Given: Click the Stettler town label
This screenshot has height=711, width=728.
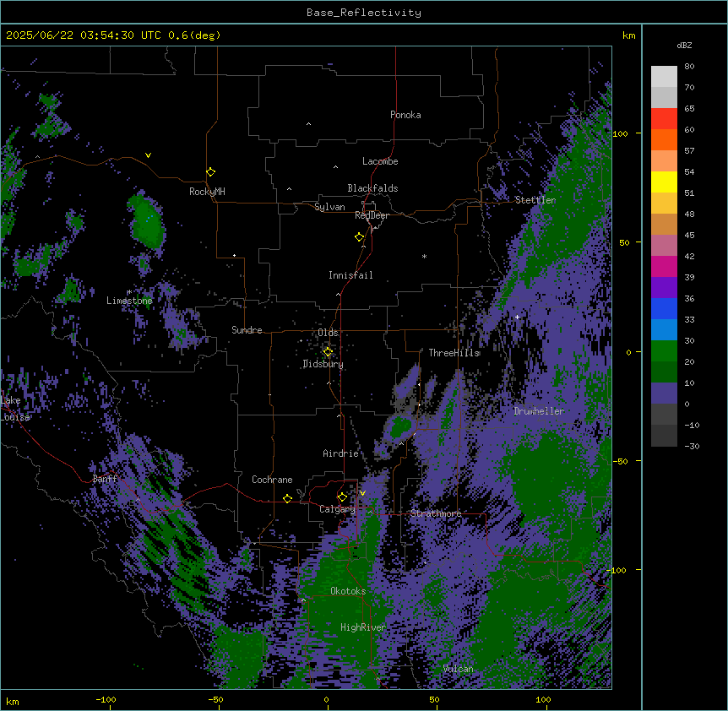Looking at the screenshot, I should pyautogui.click(x=535, y=200).
